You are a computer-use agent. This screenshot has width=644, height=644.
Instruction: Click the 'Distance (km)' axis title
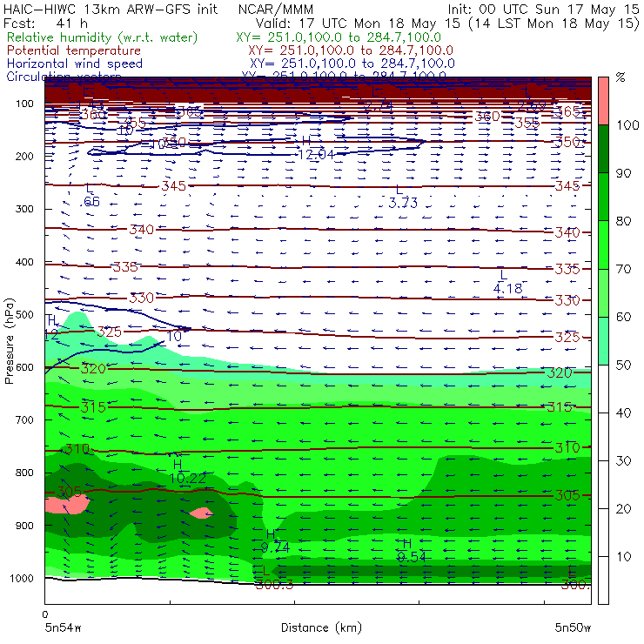coord(321,627)
